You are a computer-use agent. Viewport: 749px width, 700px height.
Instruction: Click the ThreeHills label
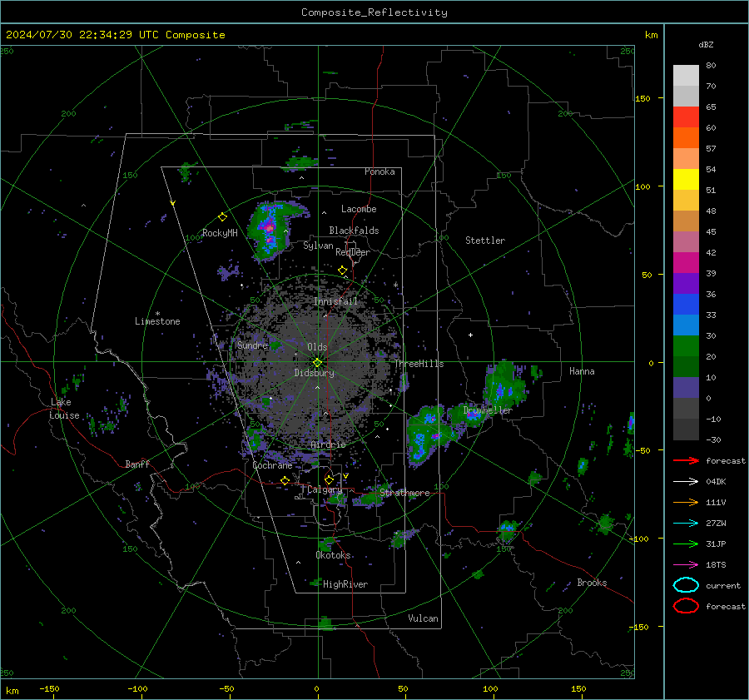click(x=419, y=364)
